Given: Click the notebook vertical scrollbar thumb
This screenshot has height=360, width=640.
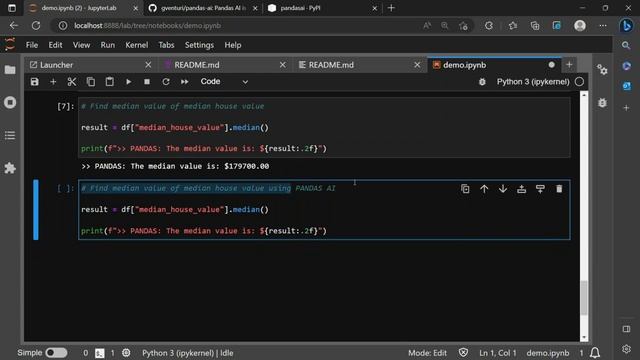Looking at the screenshot, I should [584, 298].
